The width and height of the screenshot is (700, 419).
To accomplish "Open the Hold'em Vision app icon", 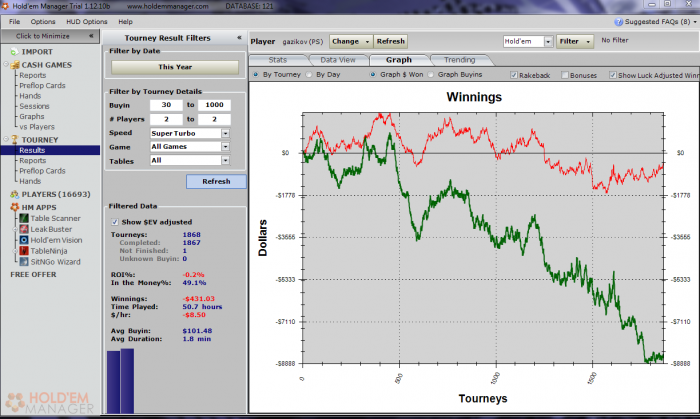I will tap(24, 240).
